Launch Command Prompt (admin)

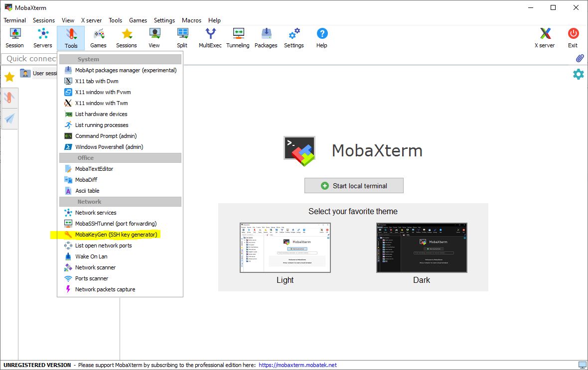120,136
